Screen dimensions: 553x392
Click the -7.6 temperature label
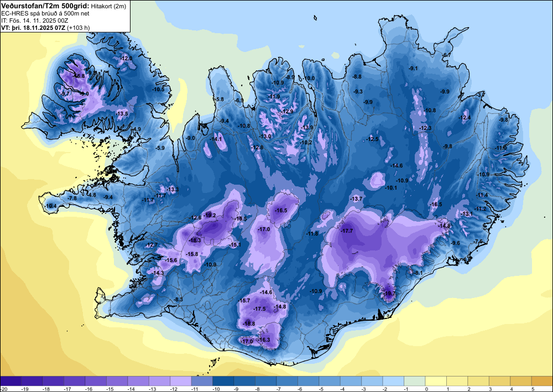click(478, 241)
